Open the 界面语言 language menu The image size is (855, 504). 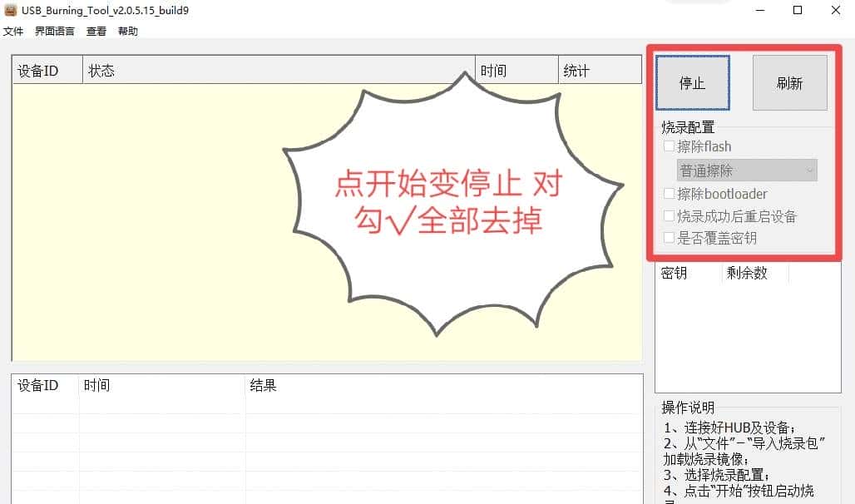[x=53, y=31]
